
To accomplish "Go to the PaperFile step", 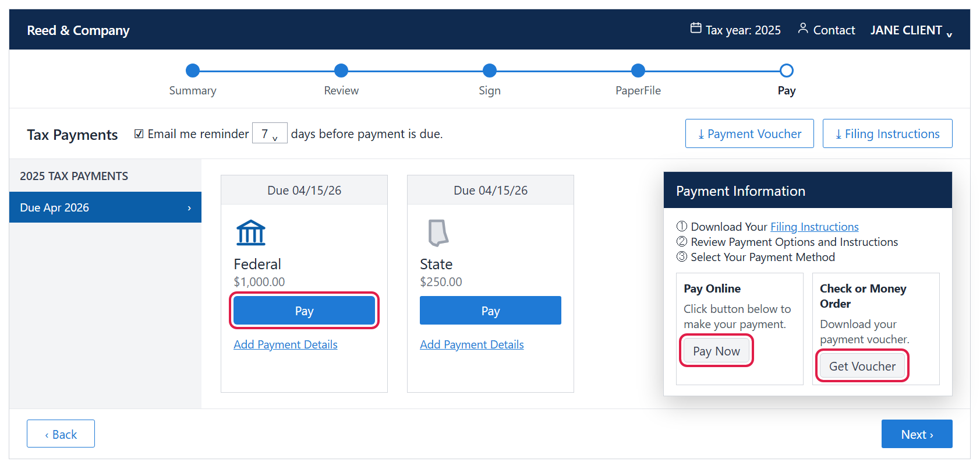I will click(638, 71).
